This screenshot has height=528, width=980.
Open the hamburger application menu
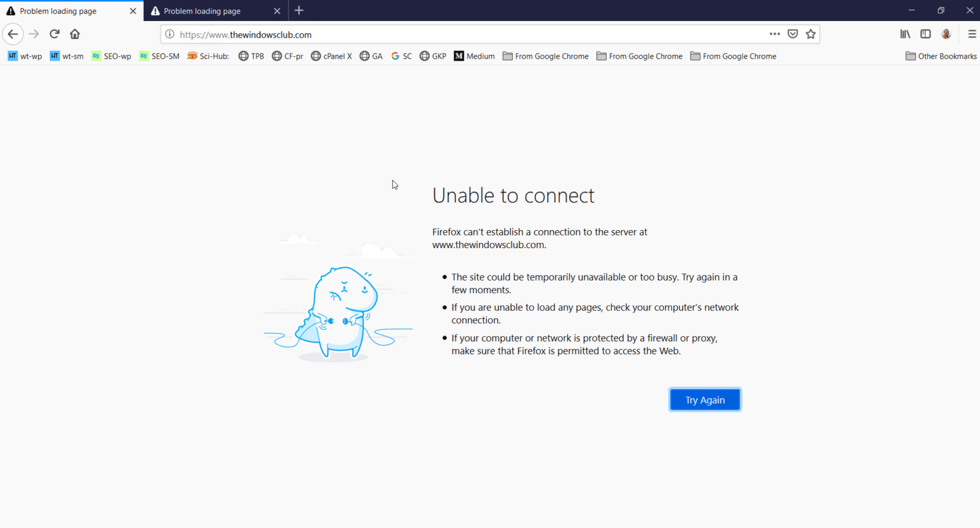[969, 34]
